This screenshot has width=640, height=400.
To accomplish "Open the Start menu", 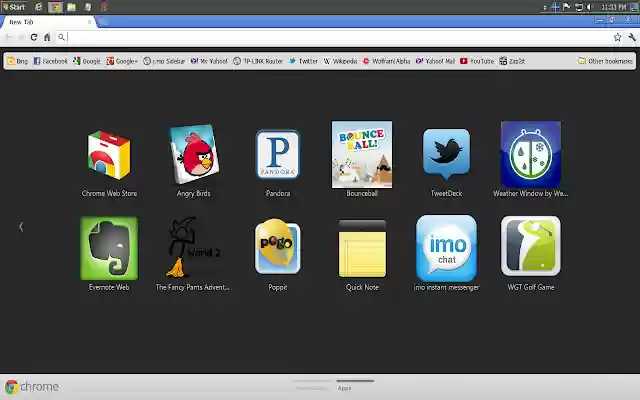I will [x=14, y=7].
